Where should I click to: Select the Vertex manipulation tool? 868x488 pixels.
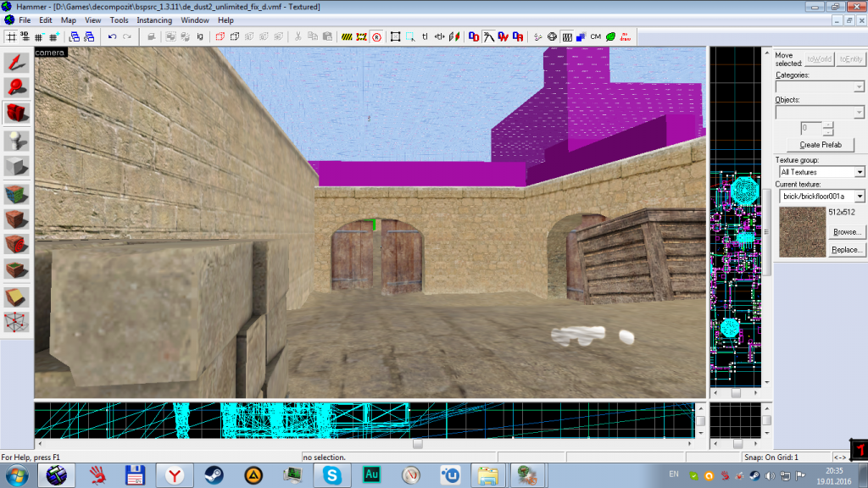(17, 323)
